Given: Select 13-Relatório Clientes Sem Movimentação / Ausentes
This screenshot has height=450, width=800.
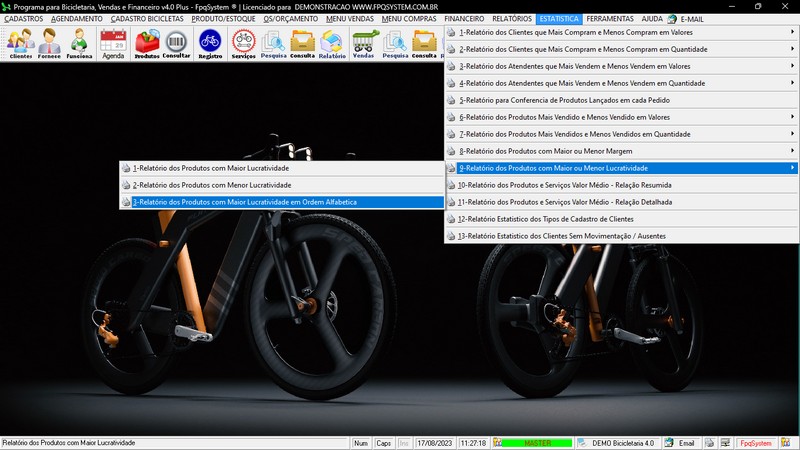Looking at the screenshot, I should (621, 236).
